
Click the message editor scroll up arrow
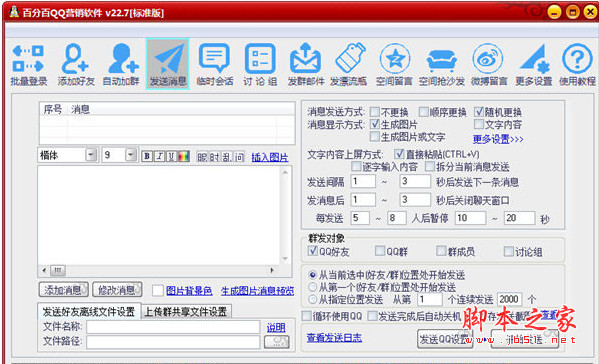(x=285, y=172)
